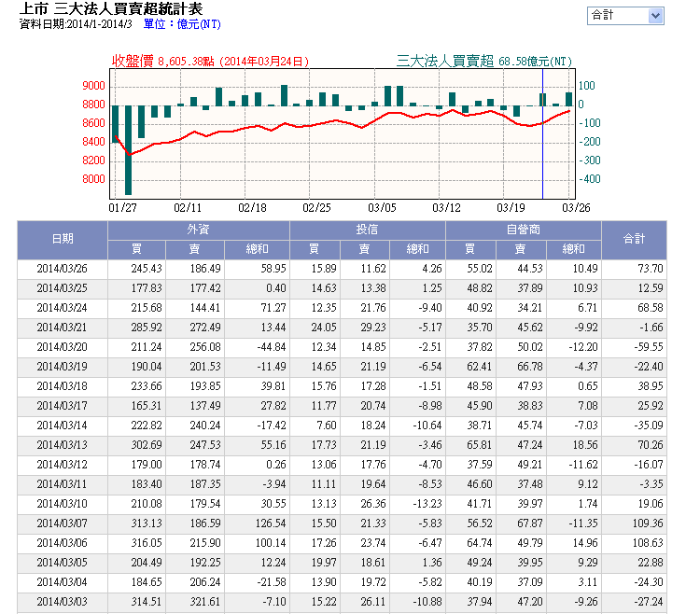The width and height of the screenshot is (700, 614).
Task: Click the date cell 2014/03/03
Action: click(62, 603)
